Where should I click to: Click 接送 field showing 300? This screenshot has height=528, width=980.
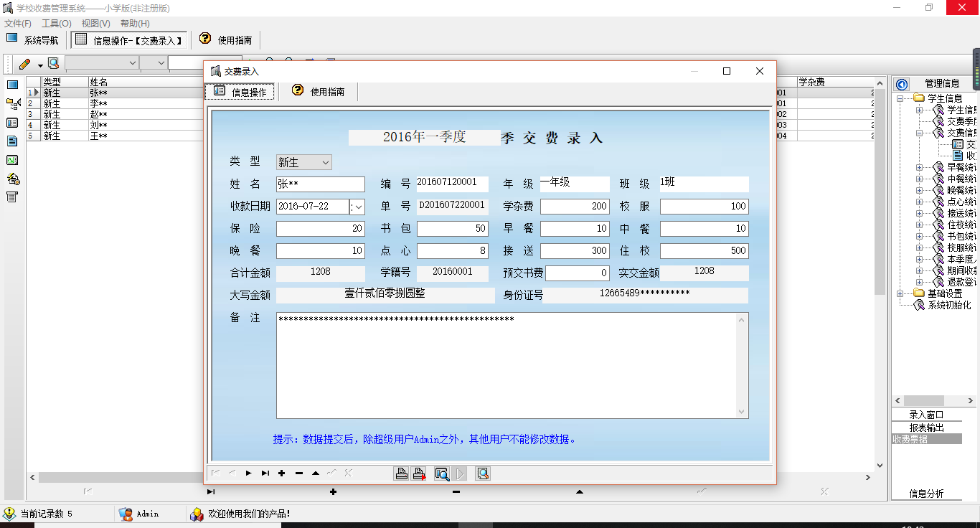pos(575,250)
